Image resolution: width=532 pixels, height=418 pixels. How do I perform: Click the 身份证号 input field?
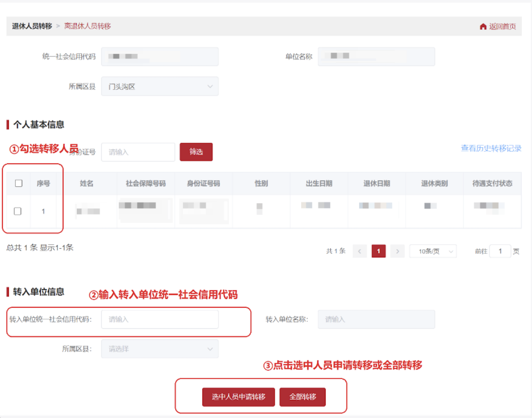tap(138, 152)
